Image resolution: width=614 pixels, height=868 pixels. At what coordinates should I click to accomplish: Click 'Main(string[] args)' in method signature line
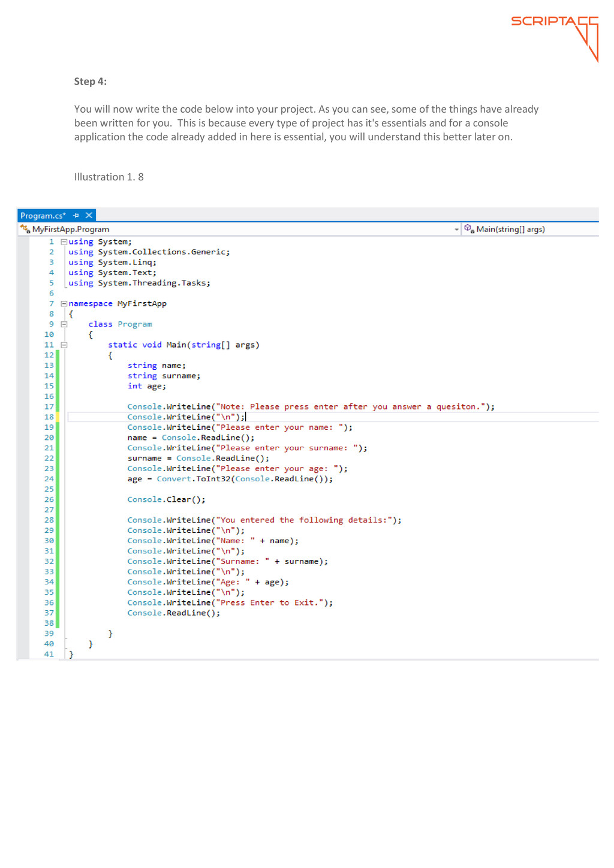pyautogui.click(x=213, y=345)
